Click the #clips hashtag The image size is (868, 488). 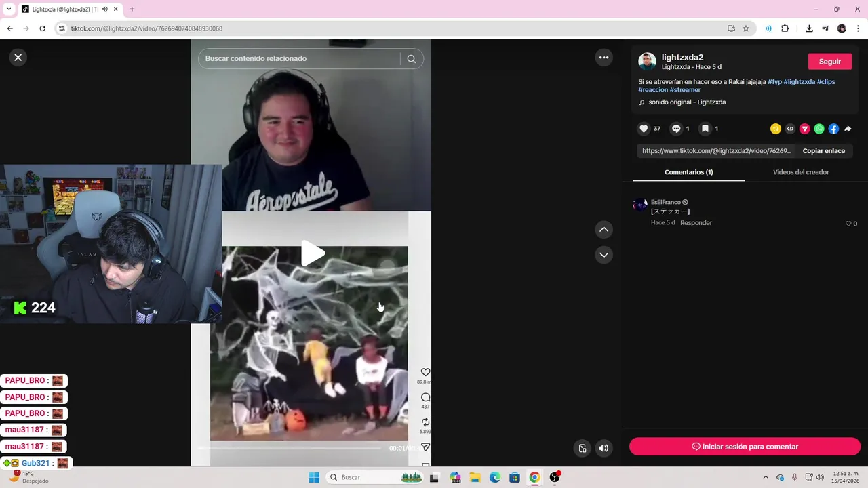coord(826,82)
